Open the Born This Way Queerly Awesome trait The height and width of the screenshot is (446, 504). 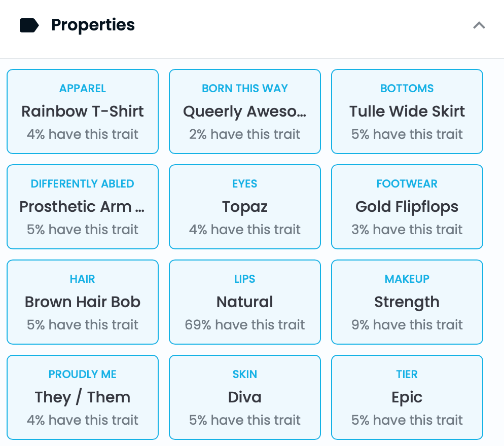pyautogui.click(x=245, y=111)
